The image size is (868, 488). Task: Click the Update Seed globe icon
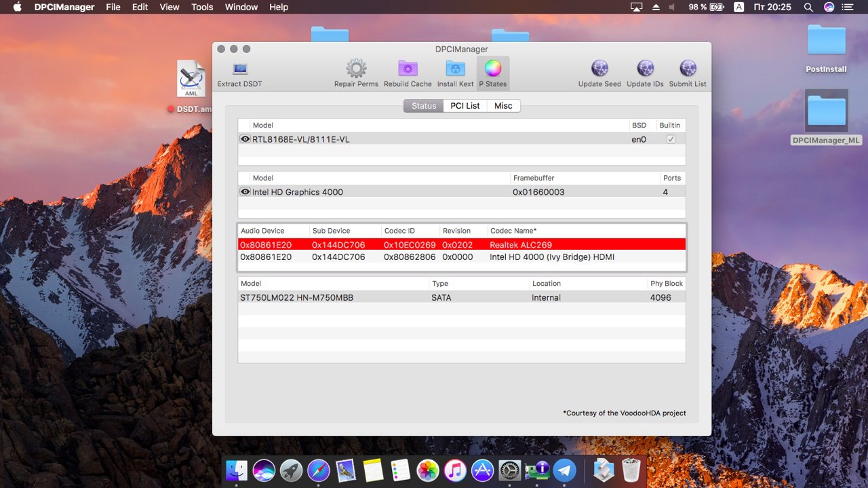(599, 69)
